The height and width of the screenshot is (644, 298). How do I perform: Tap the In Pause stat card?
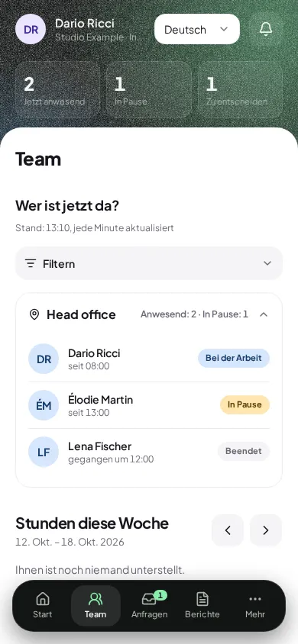[x=149, y=90]
